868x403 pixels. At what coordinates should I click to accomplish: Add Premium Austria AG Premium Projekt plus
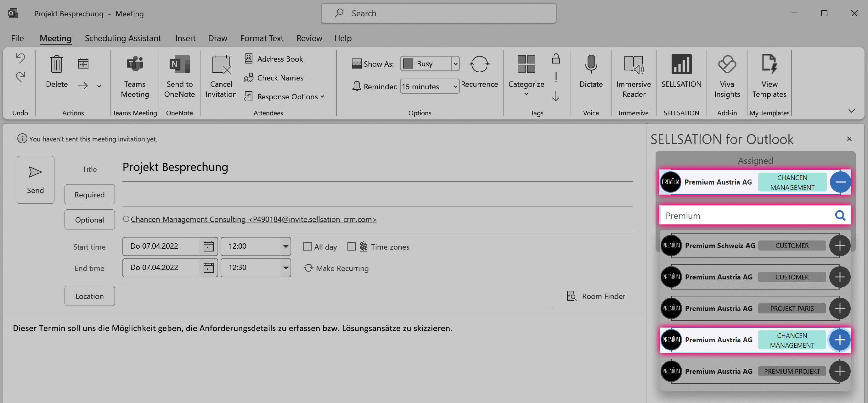coord(840,371)
